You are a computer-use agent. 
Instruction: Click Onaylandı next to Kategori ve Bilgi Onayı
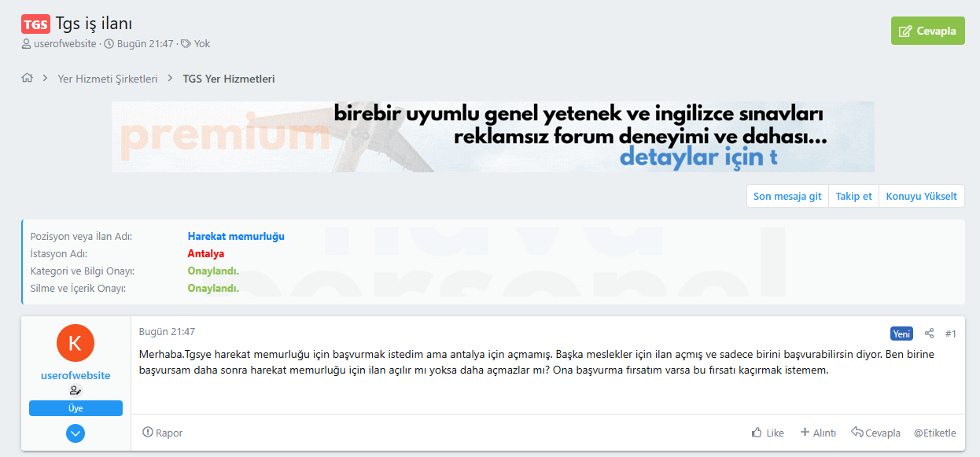[x=213, y=271]
